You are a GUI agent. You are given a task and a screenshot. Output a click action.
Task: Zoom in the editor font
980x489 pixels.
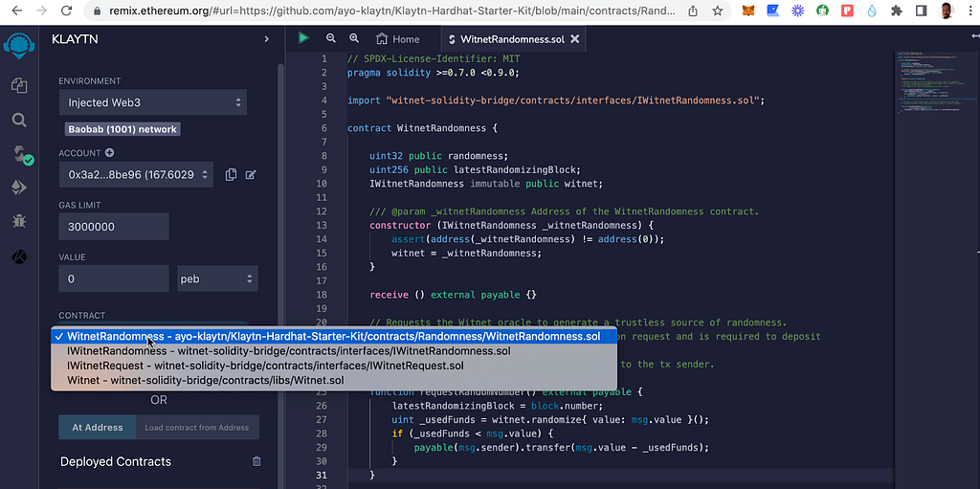tap(354, 38)
